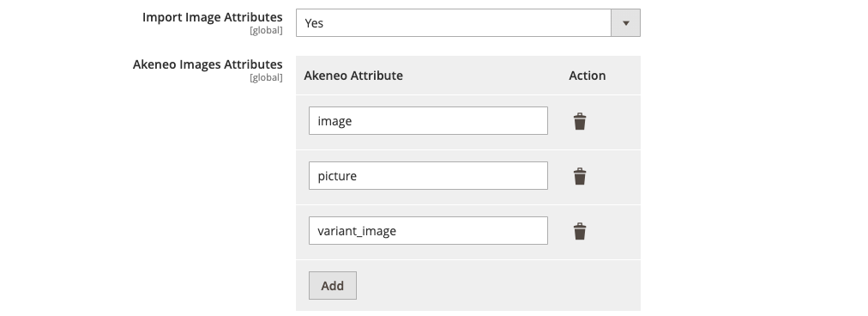
Task: Select the 'Action' column header
Action: coord(587,76)
